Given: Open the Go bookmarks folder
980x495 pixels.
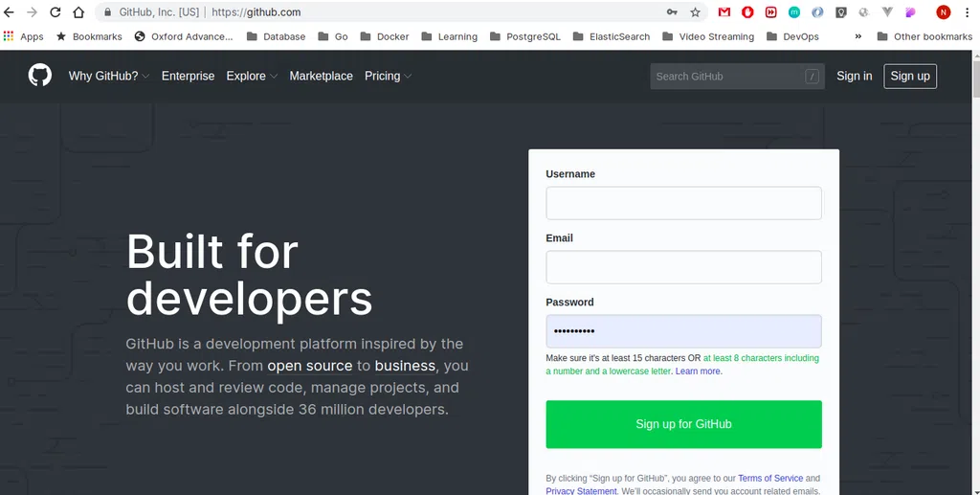Looking at the screenshot, I should pos(332,36).
